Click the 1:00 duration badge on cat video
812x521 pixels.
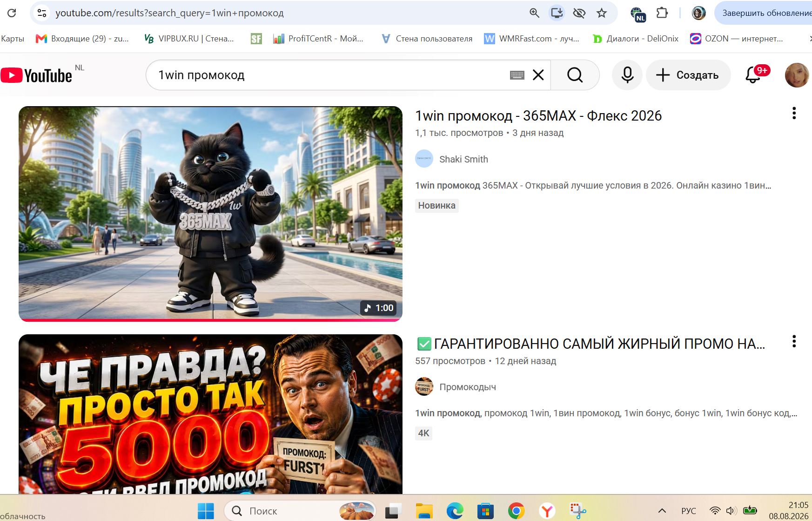379,308
